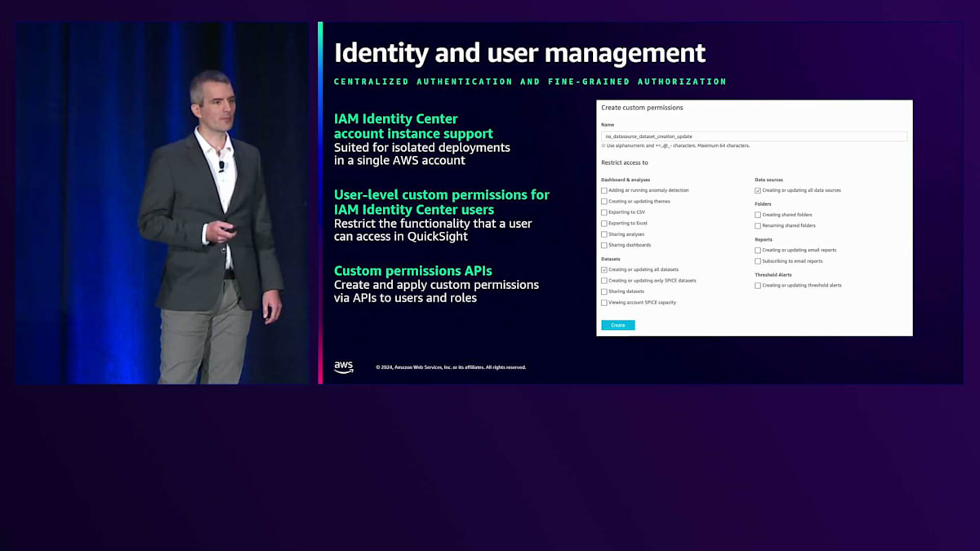Select the 'Folders' section label
980x551 pixels.
tap(763, 204)
